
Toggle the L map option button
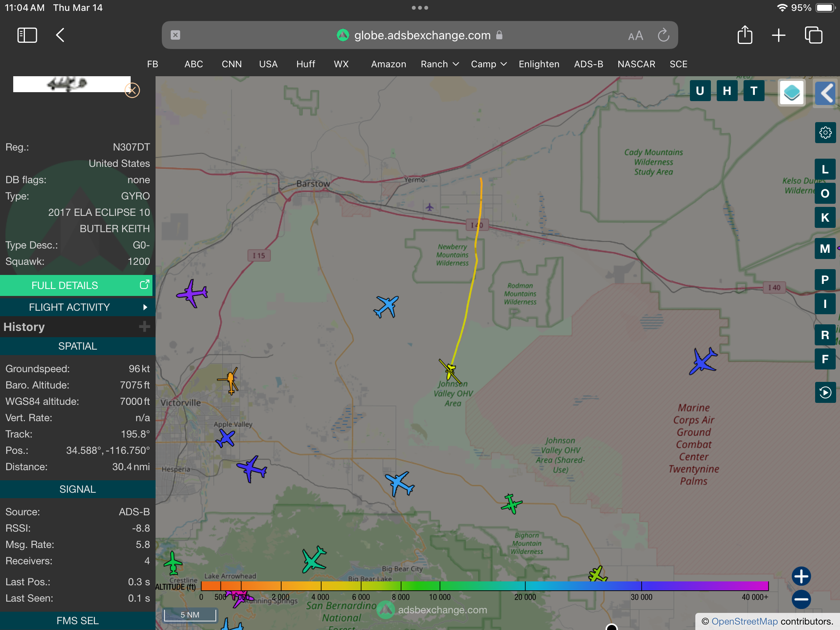(825, 170)
